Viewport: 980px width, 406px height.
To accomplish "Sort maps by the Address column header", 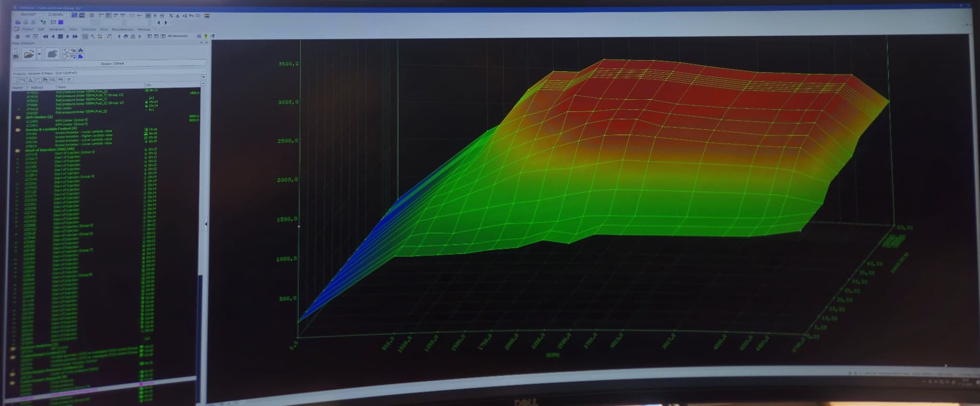I will pos(36,87).
